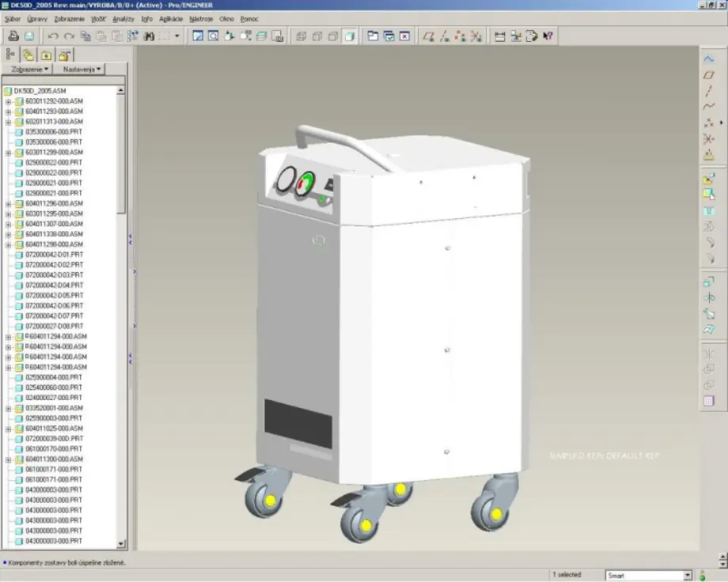Click the context help pointer icon
The width and height of the screenshot is (728, 582).
pyautogui.click(x=548, y=36)
